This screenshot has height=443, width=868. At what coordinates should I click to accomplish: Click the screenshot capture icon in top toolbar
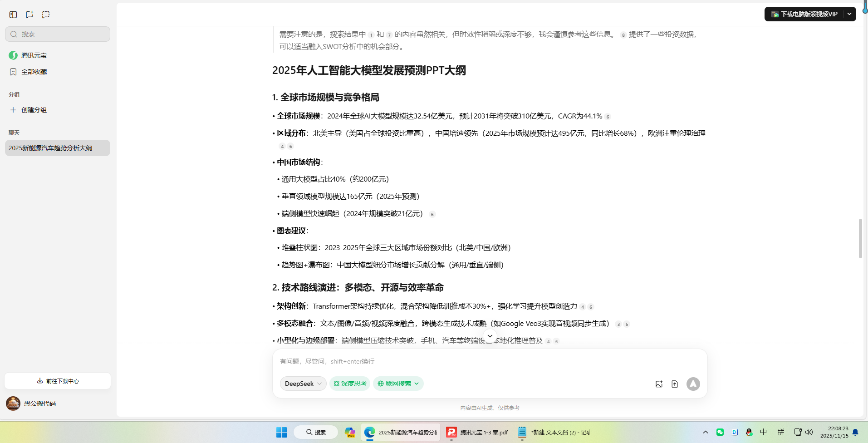45,14
